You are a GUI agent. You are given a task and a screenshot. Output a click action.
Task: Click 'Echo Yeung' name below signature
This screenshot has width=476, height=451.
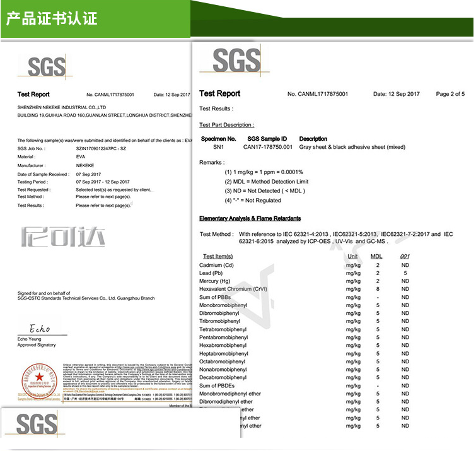29,339
